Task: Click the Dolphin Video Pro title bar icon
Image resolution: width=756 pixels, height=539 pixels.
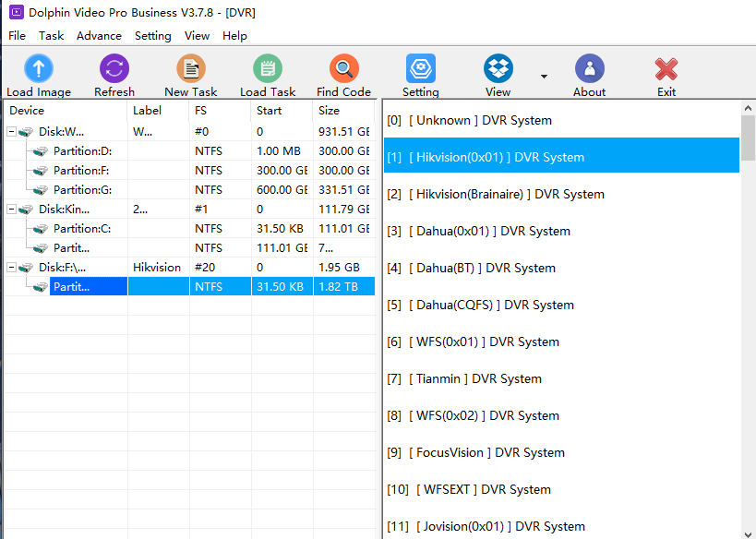Action: (x=17, y=12)
